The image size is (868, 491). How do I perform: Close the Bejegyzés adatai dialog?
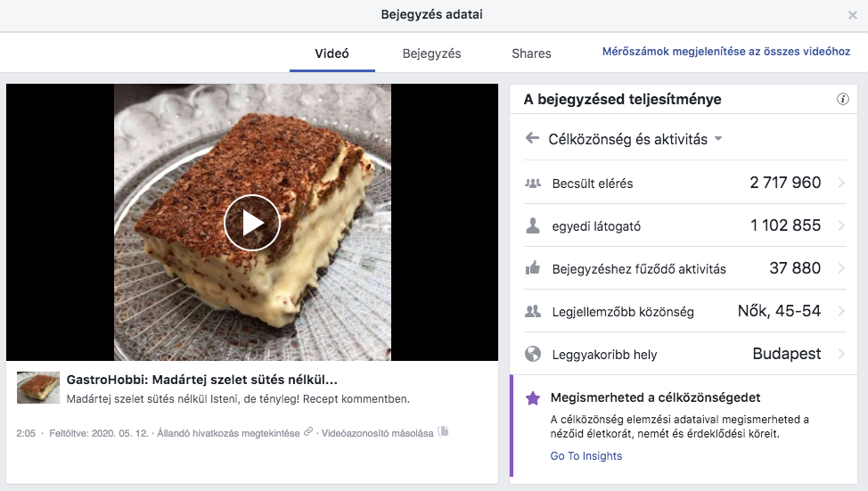(x=853, y=15)
